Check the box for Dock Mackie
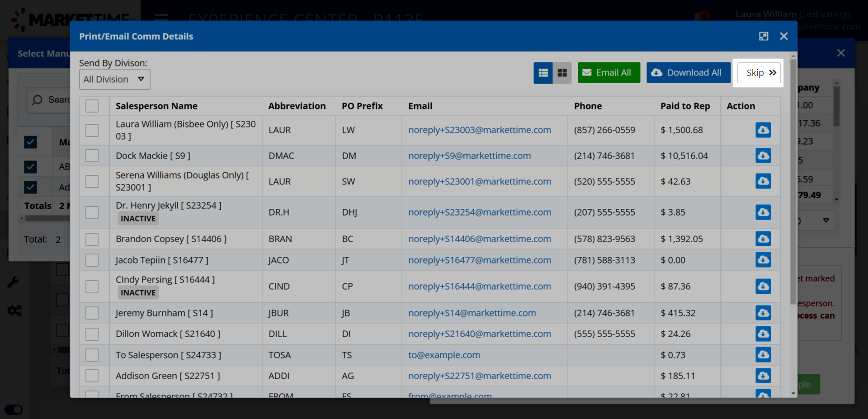 92,155
